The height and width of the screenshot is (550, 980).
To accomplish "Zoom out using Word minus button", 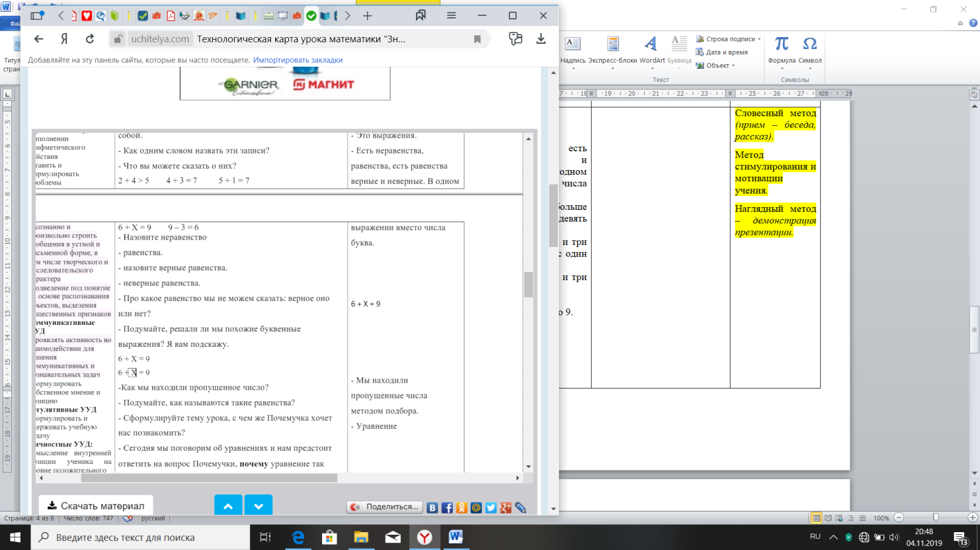I will [x=899, y=518].
